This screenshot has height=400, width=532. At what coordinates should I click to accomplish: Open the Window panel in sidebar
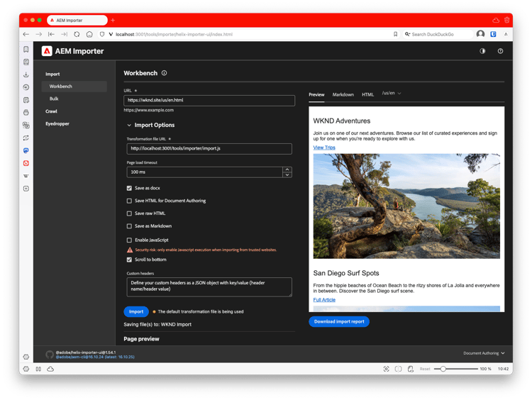pyautogui.click(x=26, y=113)
